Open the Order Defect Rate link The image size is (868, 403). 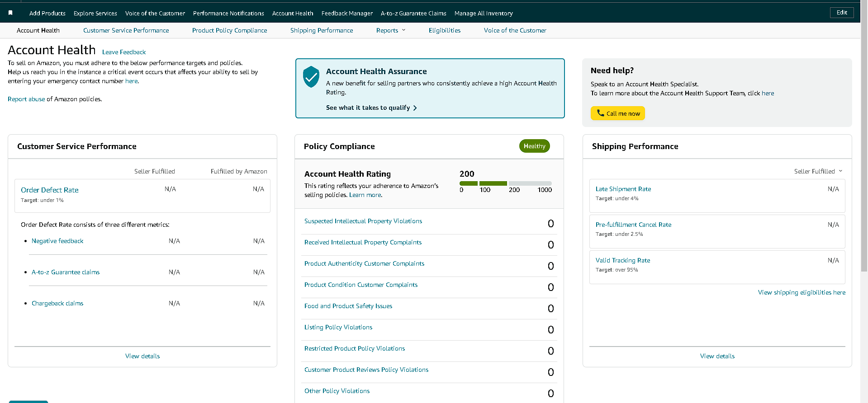50,190
